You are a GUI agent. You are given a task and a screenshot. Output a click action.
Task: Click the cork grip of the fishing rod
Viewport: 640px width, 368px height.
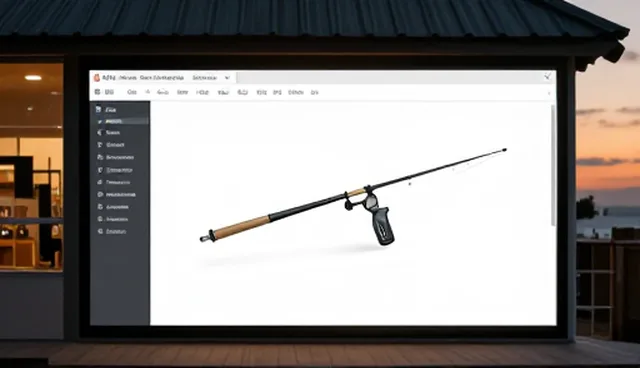tap(241, 228)
